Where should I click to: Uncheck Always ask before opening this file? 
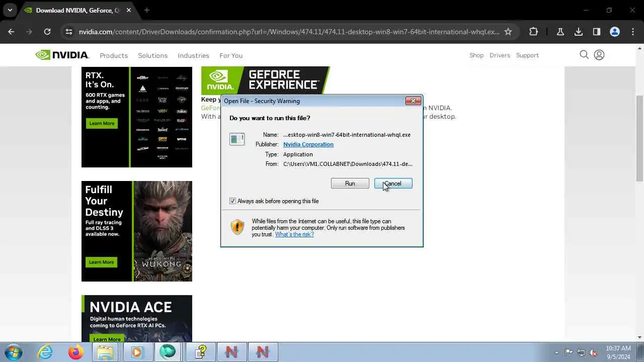pos(232,201)
